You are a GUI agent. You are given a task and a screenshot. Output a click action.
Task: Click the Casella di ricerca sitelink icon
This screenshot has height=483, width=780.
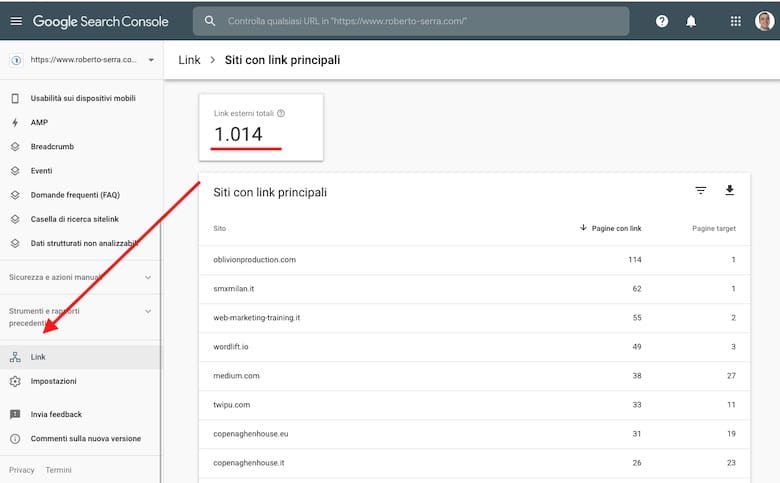[x=15, y=219]
